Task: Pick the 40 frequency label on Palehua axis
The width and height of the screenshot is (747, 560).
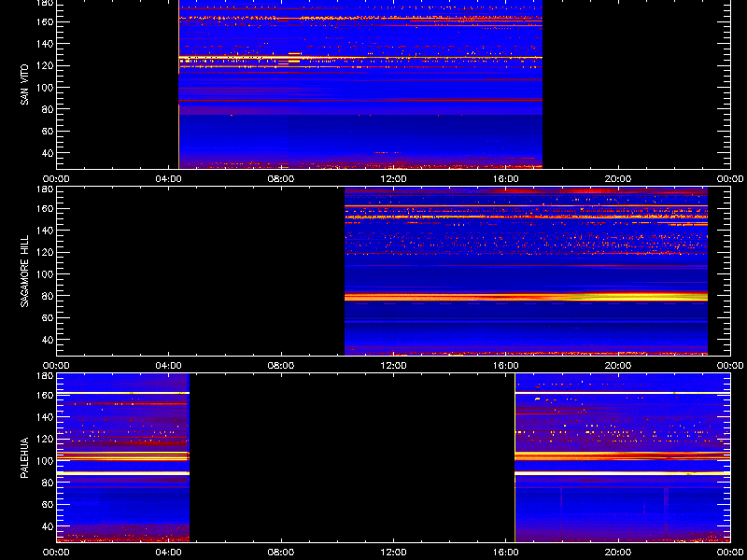Action: (48, 526)
